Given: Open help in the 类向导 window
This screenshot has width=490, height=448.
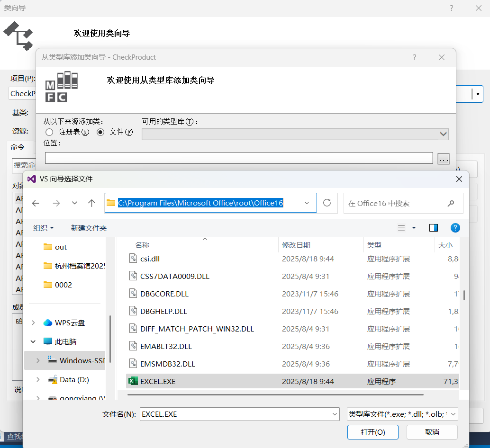Looking at the screenshot, I should pos(451,8).
